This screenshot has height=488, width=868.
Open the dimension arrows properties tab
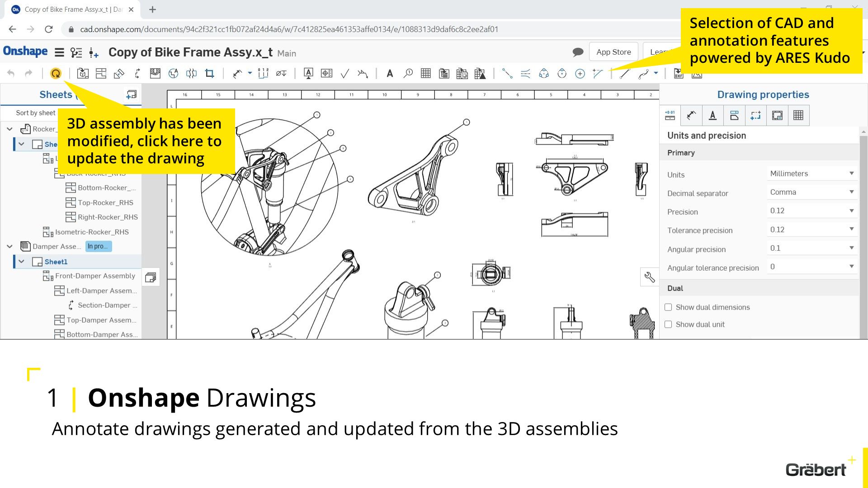pos(691,115)
